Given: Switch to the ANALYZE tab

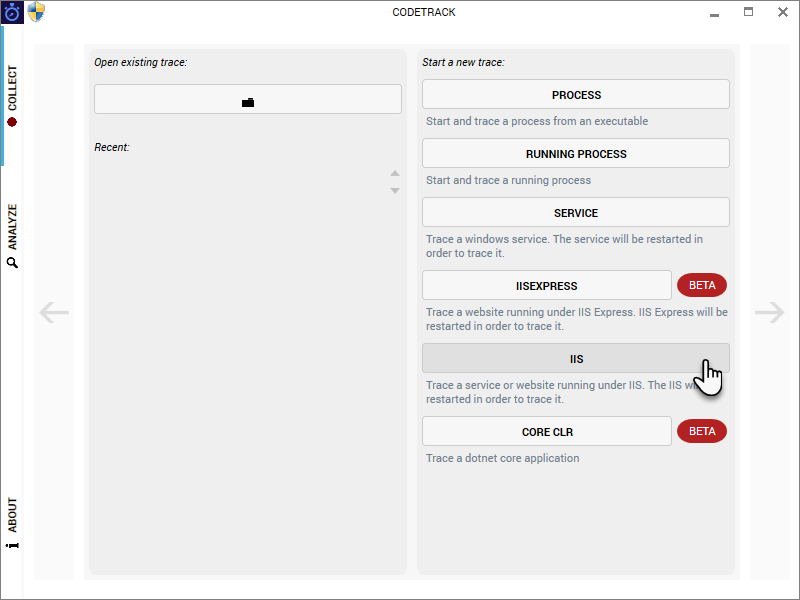Looking at the screenshot, I should [x=12, y=236].
